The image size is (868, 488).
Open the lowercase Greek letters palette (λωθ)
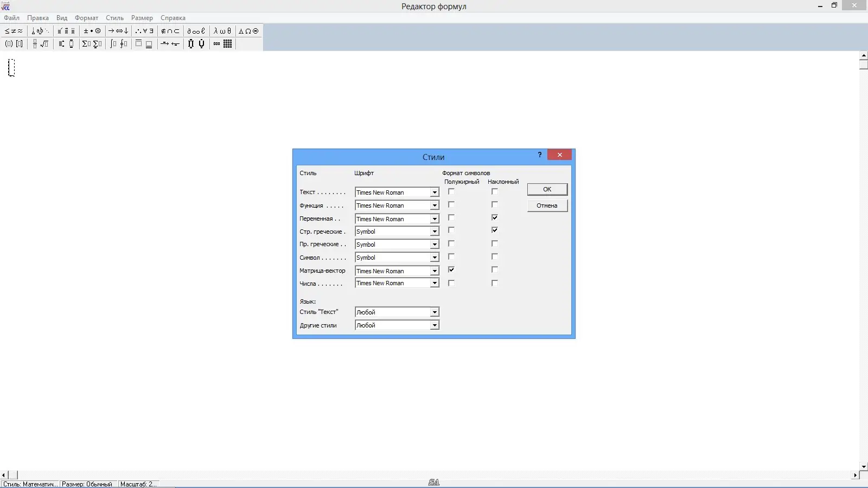222,31
